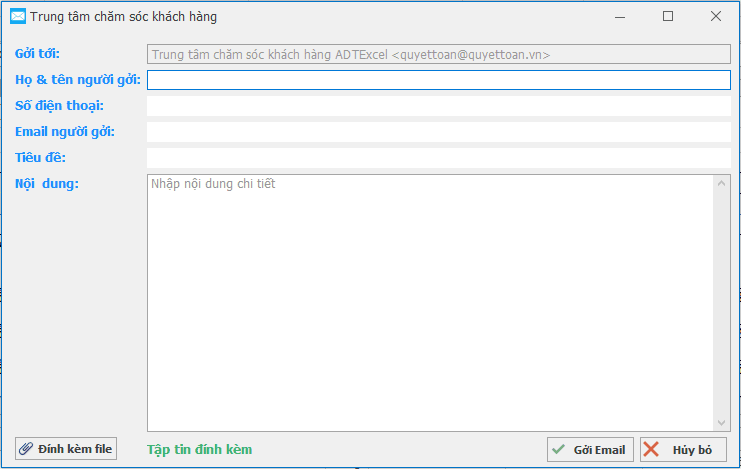Close the window using the title bar X
The width and height of the screenshot is (741, 469).
coord(716,16)
